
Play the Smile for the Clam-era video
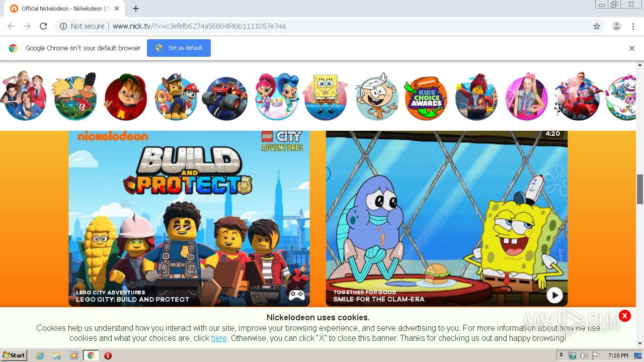tap(554, 295)
